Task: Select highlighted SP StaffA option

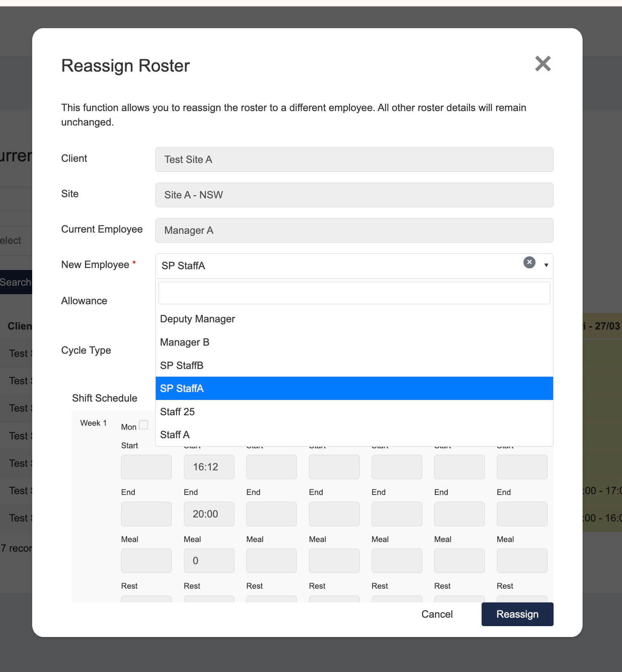Action: tap(182, 388)
